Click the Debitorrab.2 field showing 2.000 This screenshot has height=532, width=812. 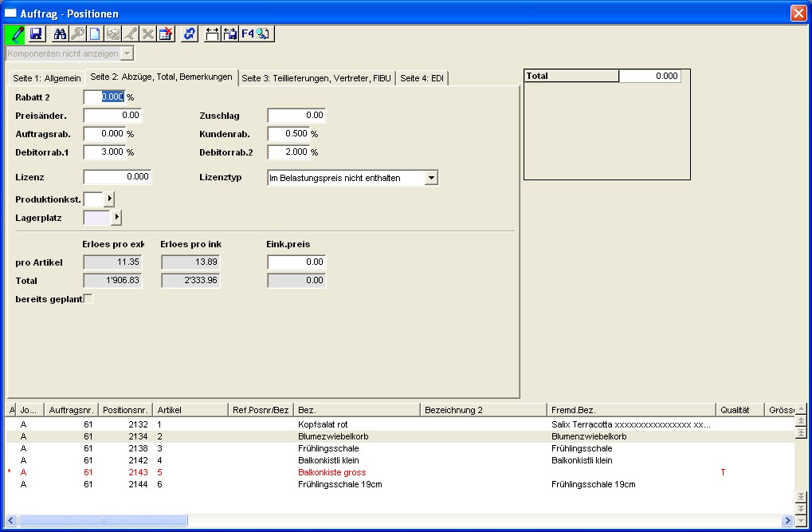288,152
